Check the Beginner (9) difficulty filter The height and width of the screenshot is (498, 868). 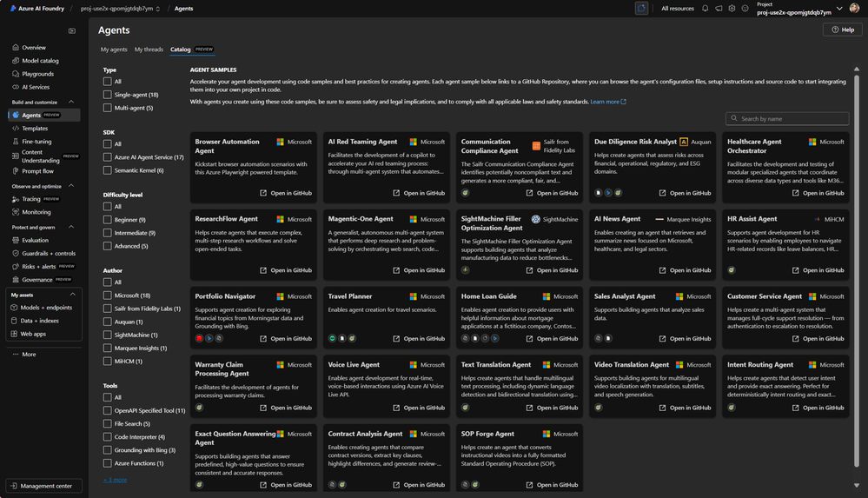point(108,220)
